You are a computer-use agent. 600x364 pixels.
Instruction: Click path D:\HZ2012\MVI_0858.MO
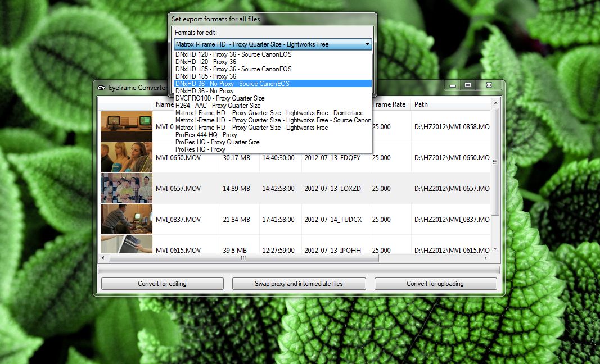tap(452, 126)
